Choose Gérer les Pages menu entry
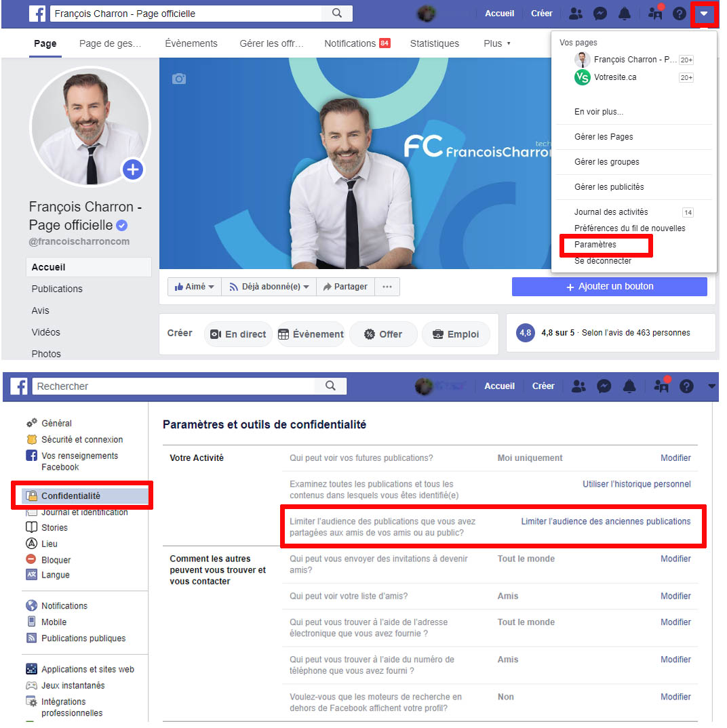This screenshot has width=727, height=728. coord(604,136)
